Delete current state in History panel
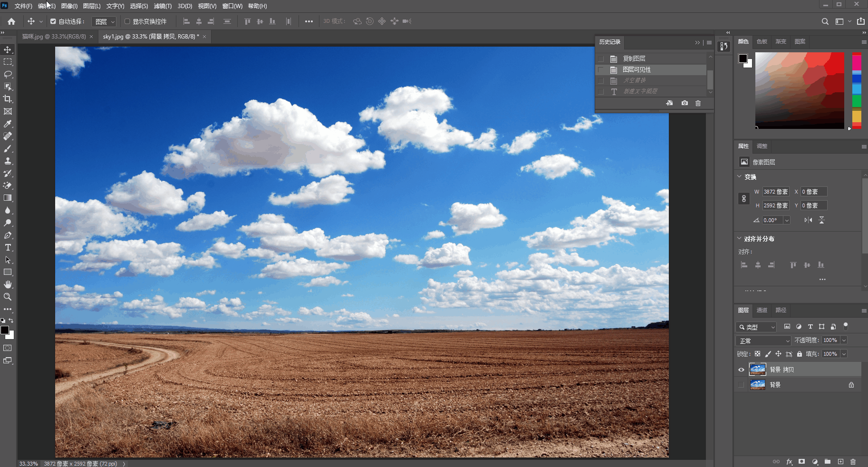 [x=698, y=103]
